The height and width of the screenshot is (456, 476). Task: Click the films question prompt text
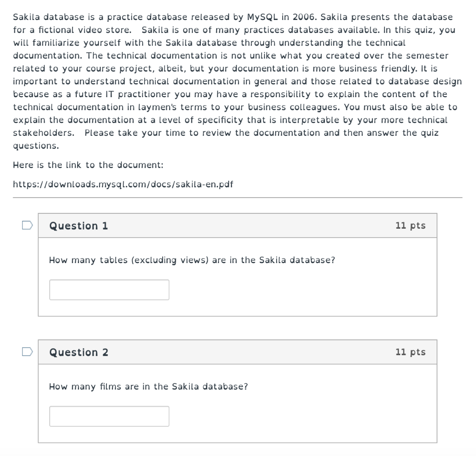[x=148, y=386]
